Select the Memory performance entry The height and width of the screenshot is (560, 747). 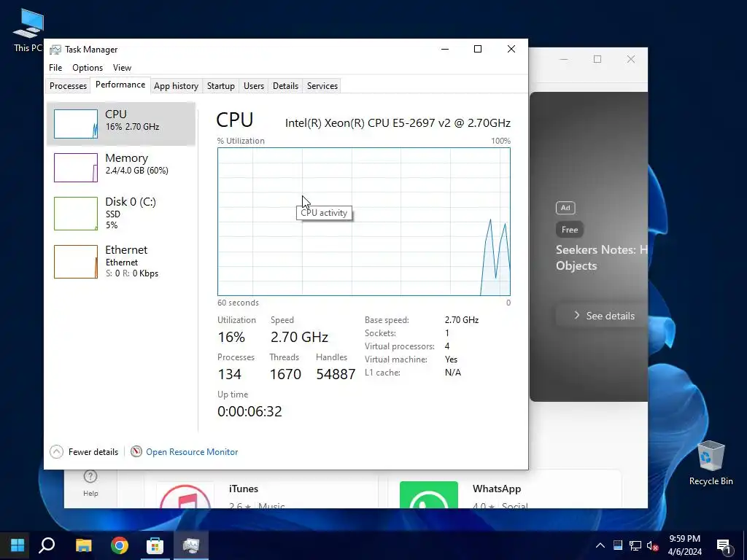(x=121, y=167)
